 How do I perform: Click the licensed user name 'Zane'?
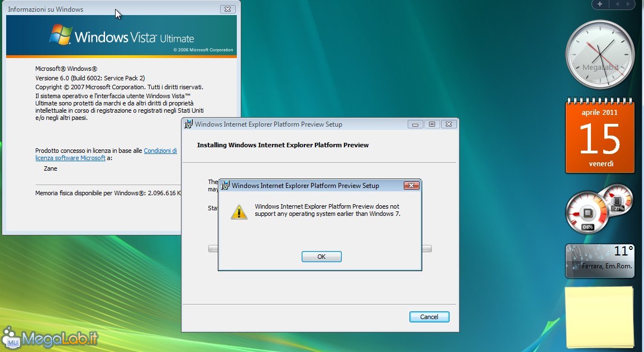click(50, 168)
